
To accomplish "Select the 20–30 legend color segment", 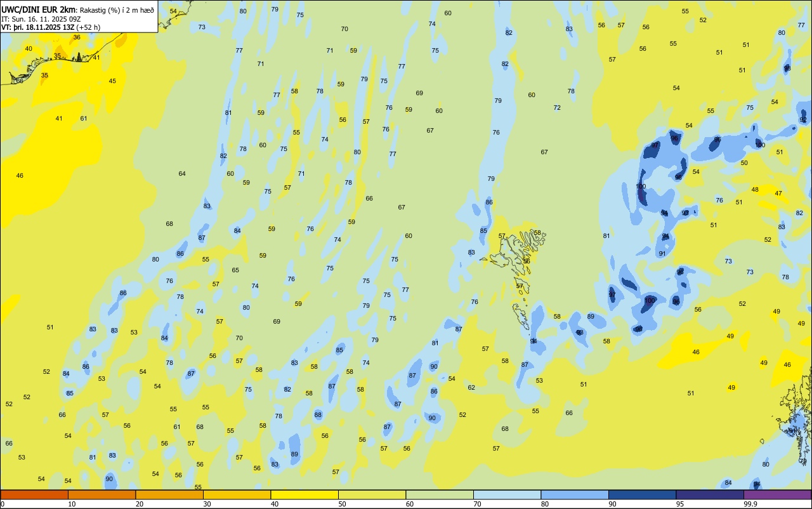I will [169, 494].
